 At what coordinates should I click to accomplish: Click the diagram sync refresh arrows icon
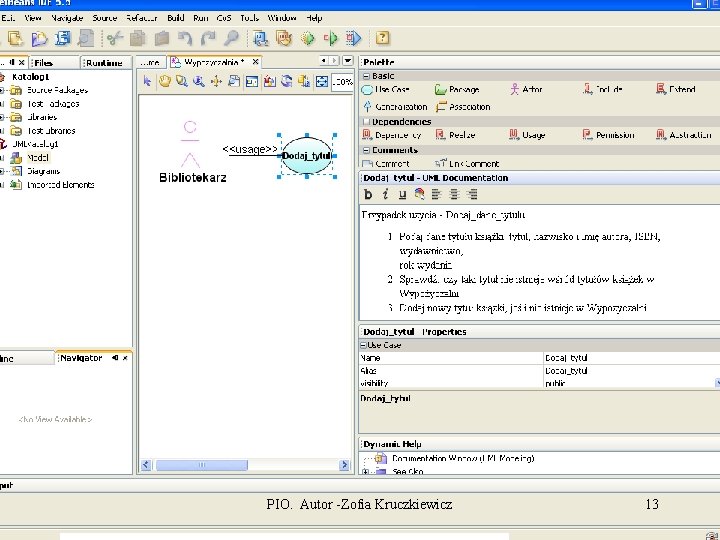tap(287, 81)
